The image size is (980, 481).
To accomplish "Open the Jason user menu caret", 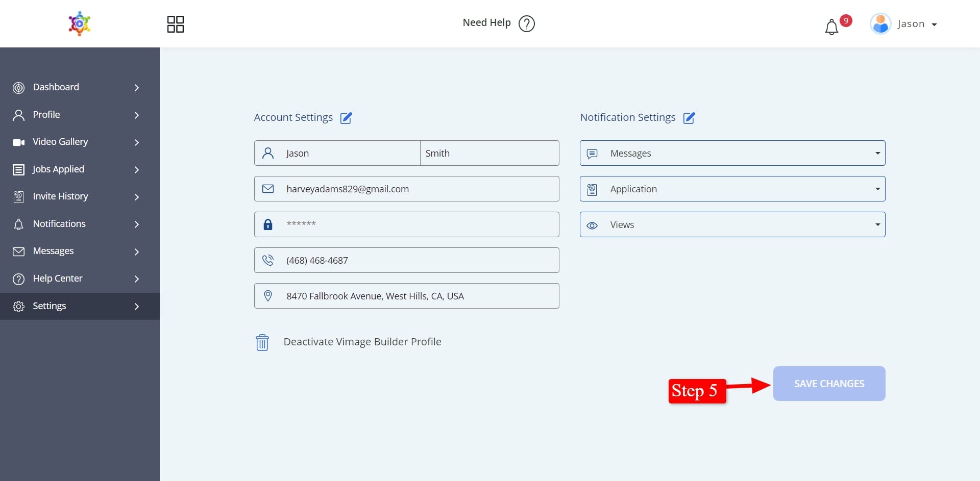I will [x=934, y=24].
